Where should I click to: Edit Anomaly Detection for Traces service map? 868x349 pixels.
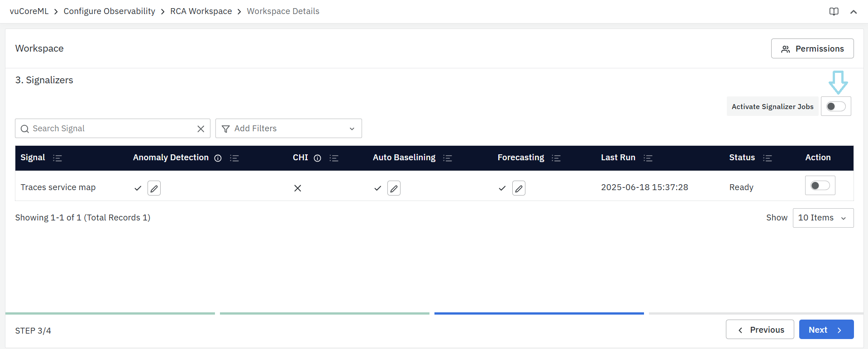click(154, 188)
